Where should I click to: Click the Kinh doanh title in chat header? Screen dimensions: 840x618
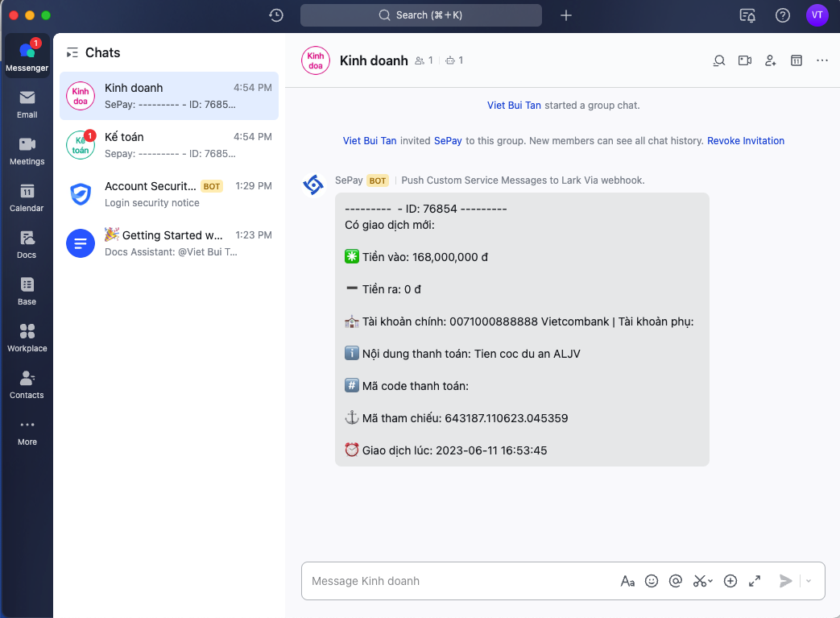tap(374, 60)
